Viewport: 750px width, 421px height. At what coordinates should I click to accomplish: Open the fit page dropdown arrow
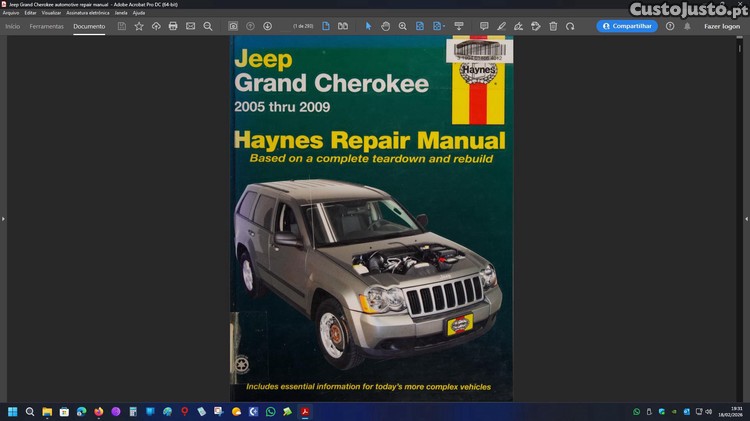443,26
